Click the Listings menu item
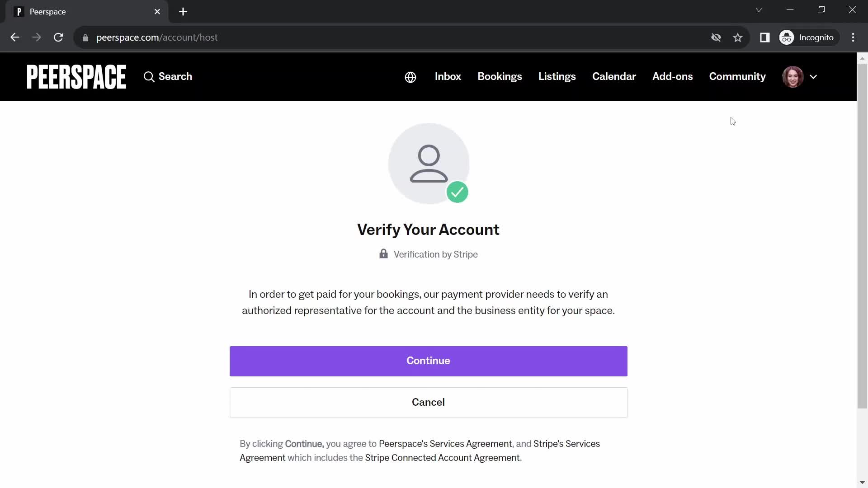The height and width of the screenshot is (488, 868). 557,76
